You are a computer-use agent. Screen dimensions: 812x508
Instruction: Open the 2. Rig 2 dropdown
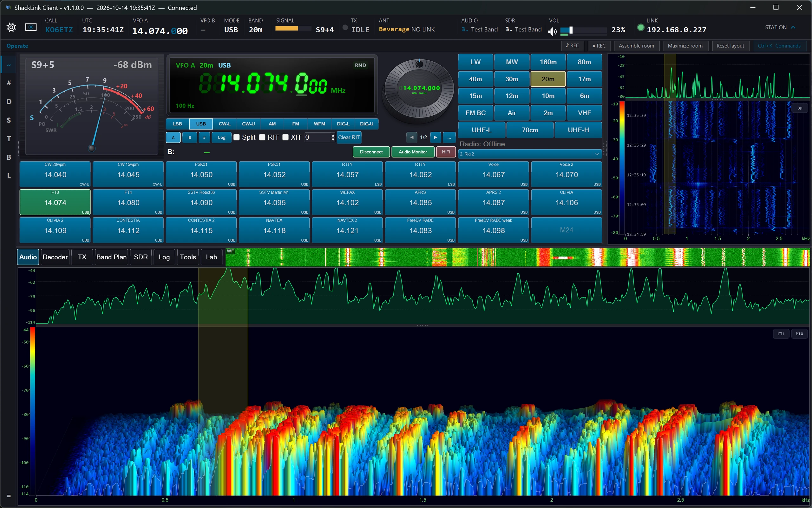pos(530,154)
